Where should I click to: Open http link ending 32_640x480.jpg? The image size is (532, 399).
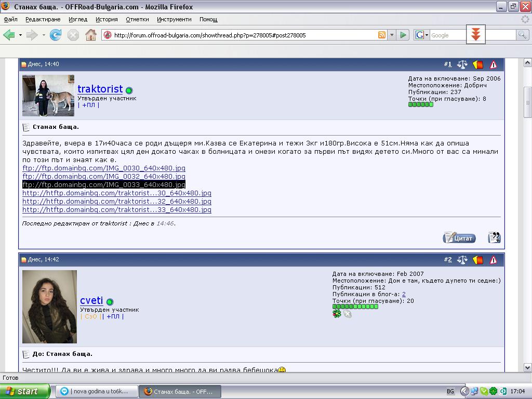(117, 201)
